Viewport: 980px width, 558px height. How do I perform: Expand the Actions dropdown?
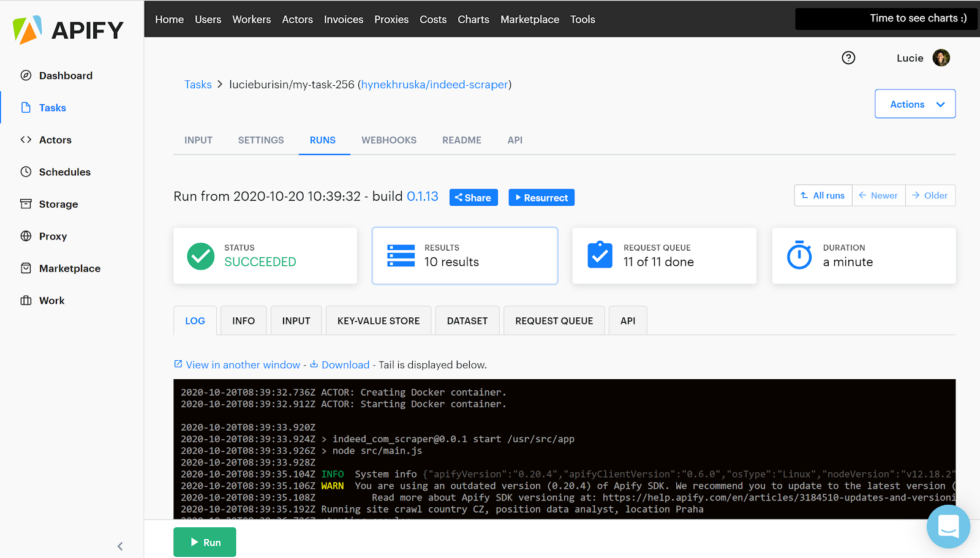click(915, 104)
